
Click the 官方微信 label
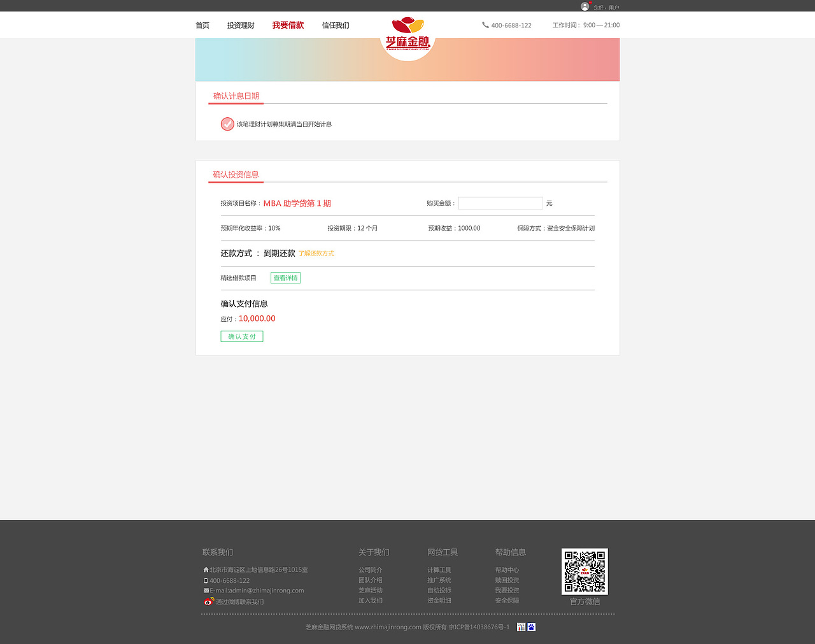pos(585,602)
